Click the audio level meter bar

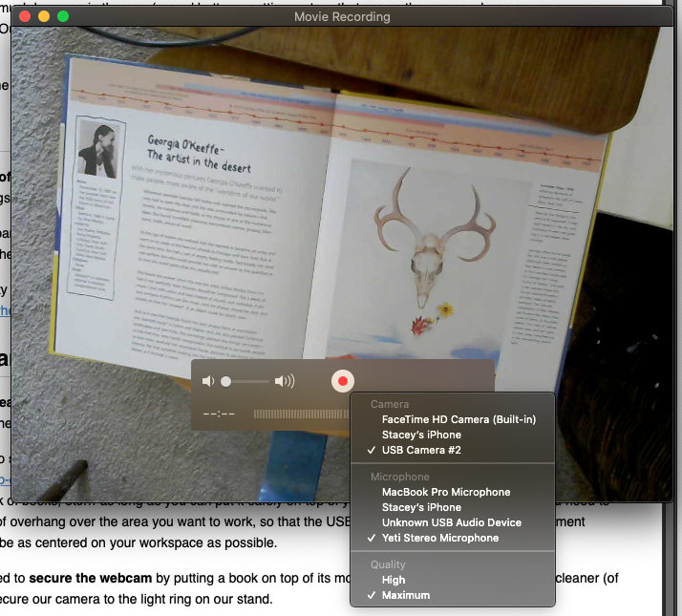301,414
